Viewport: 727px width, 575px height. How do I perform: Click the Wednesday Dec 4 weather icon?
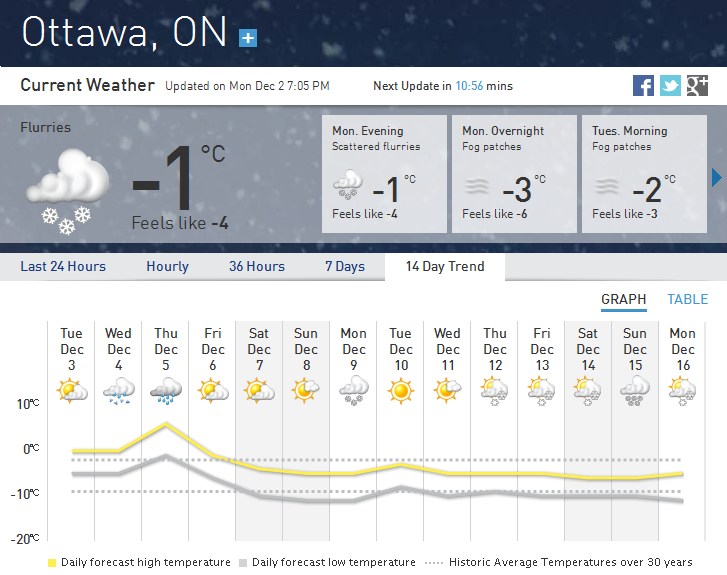pos(119,390)
